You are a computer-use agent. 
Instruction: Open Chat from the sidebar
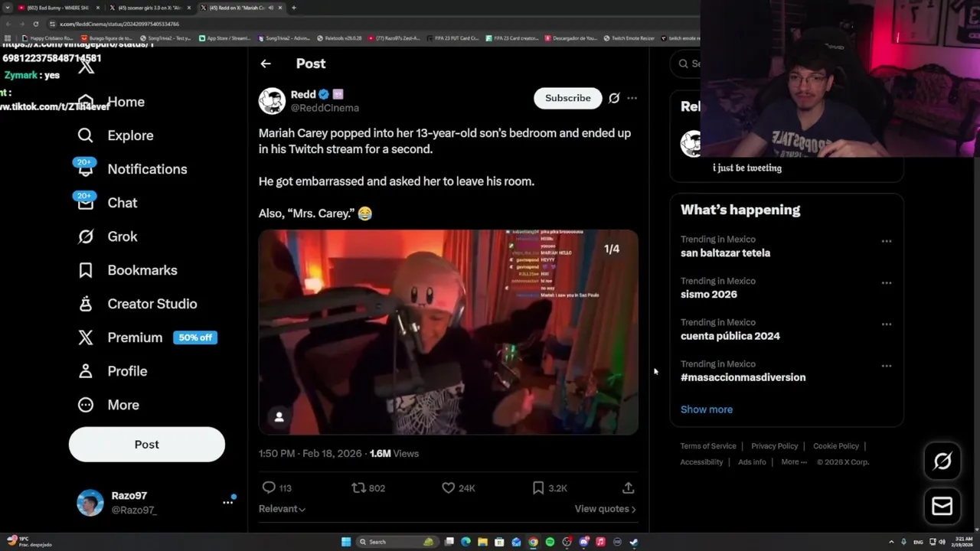point(106,203)
